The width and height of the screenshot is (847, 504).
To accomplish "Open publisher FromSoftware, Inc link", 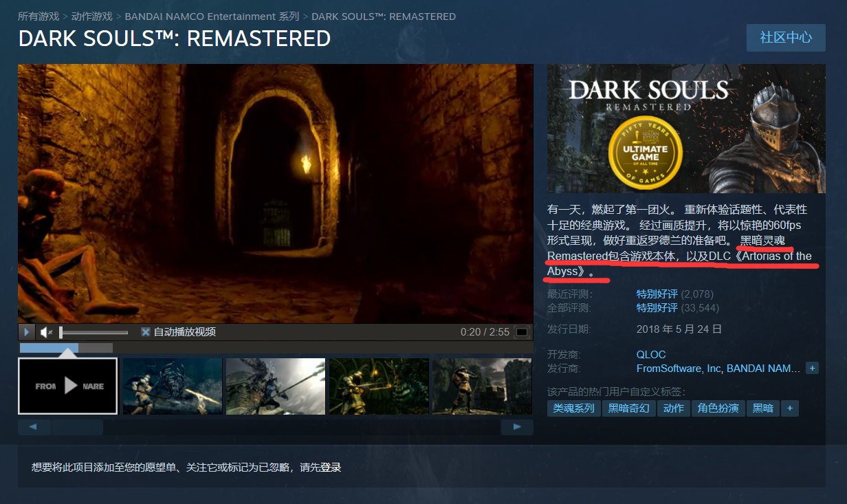I will [x=679, y=369].
